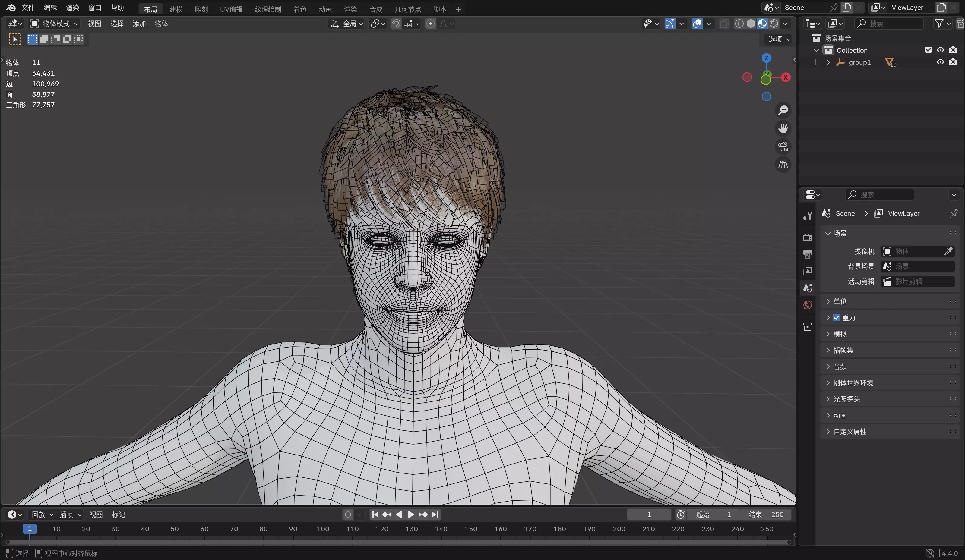
Task: Toggle camera view icon in viewport
Action: [783, 146]
